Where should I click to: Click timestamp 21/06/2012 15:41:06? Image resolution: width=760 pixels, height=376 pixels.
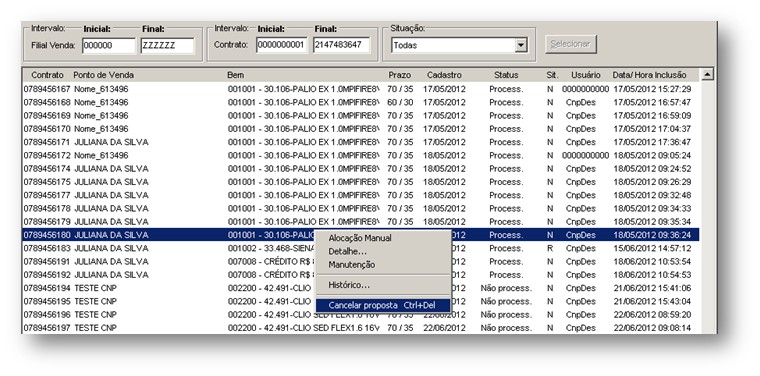click(652, 288)
